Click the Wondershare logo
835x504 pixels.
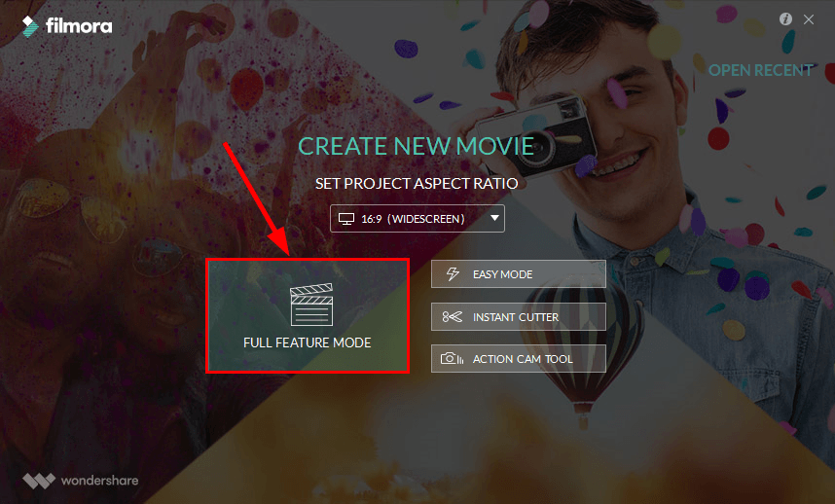click(81, 481)
